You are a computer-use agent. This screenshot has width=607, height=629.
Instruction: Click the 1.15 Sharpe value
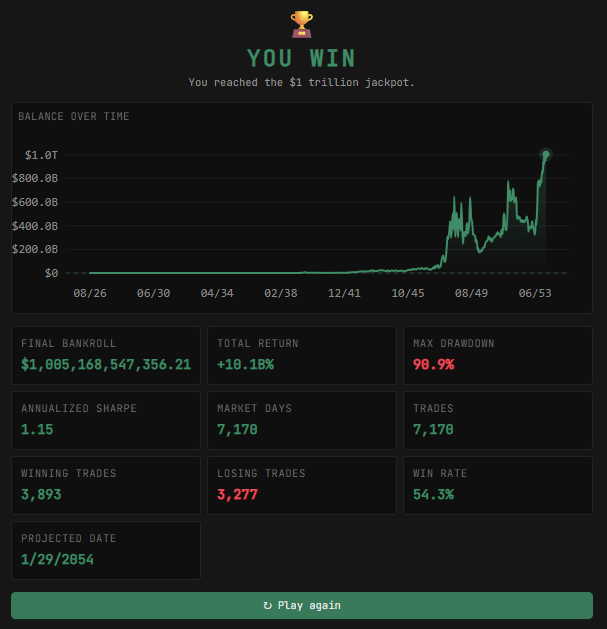[x=37, y=429]
